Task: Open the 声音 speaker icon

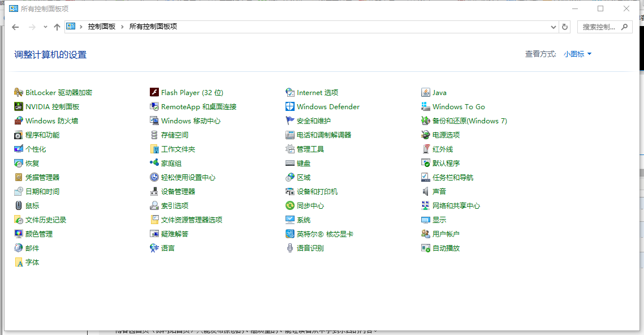Action: click(x=426, y=191)
